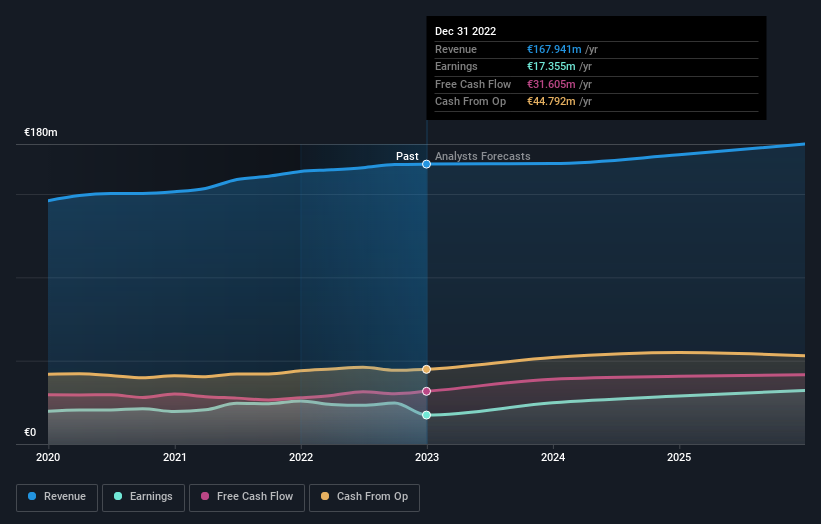The image size is (821, 524).
Task: Click the Revenue data point at 2023
Action: (x=427, y=164)
